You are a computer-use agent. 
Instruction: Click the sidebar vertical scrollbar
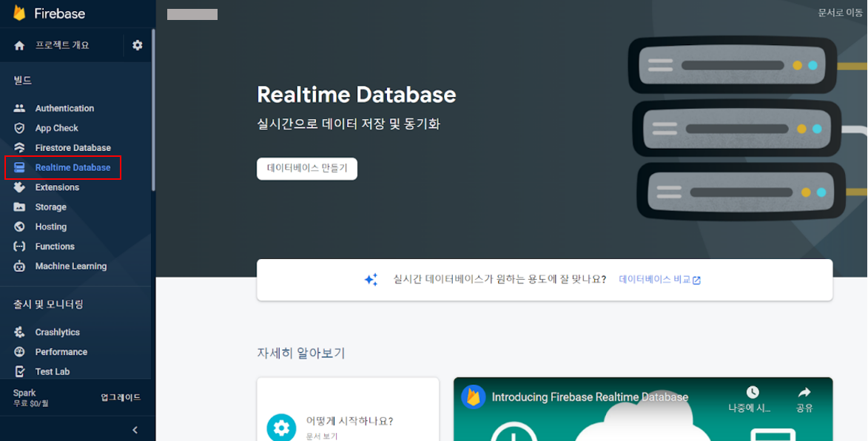[x=153, y=110]
